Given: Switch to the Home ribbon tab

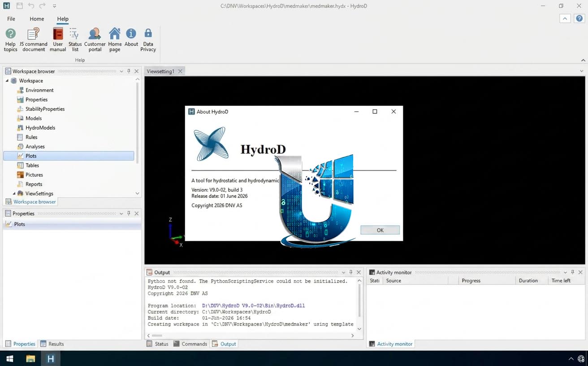Looking at the screenshot, I should (x=37, y=19).
